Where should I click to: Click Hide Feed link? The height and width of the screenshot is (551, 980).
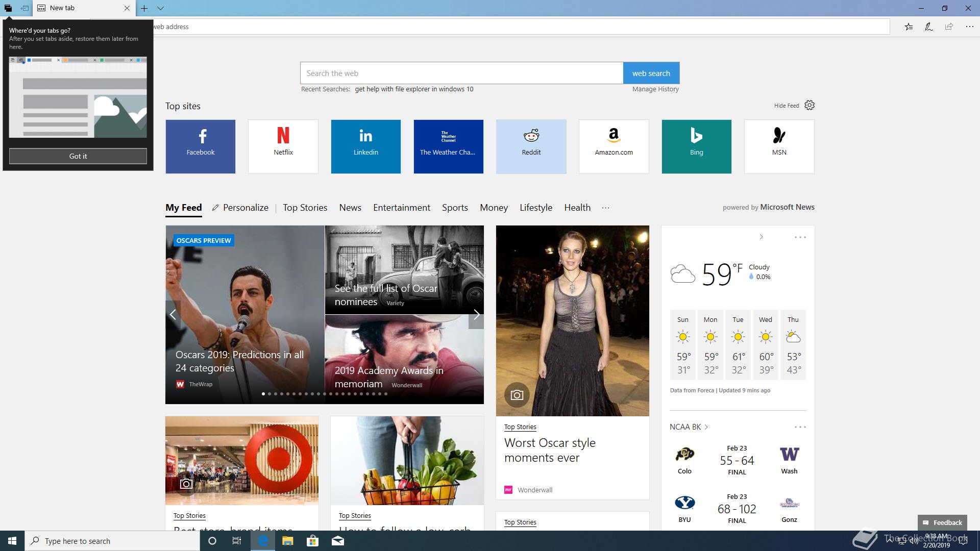tap(787, 106)
